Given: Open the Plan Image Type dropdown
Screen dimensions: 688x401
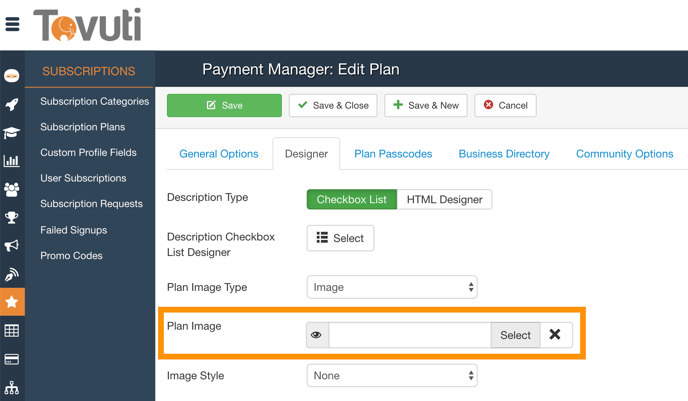Looking at the screenshot, I should click(392, 287).
